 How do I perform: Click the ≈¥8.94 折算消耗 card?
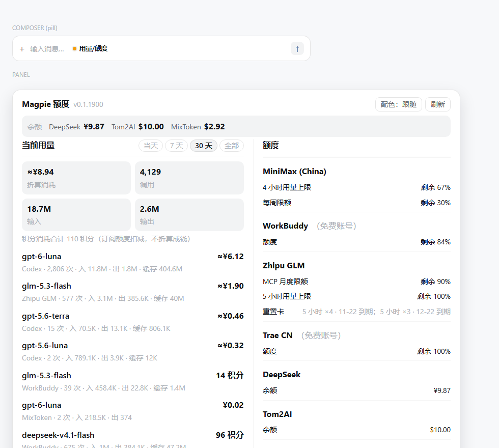(76, 178)
